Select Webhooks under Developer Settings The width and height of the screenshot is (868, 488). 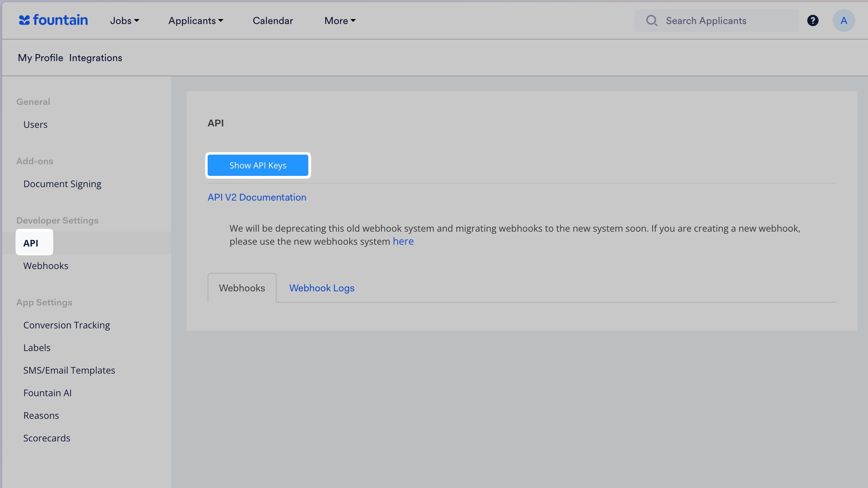pyautogui.click(x=46, y=266)
